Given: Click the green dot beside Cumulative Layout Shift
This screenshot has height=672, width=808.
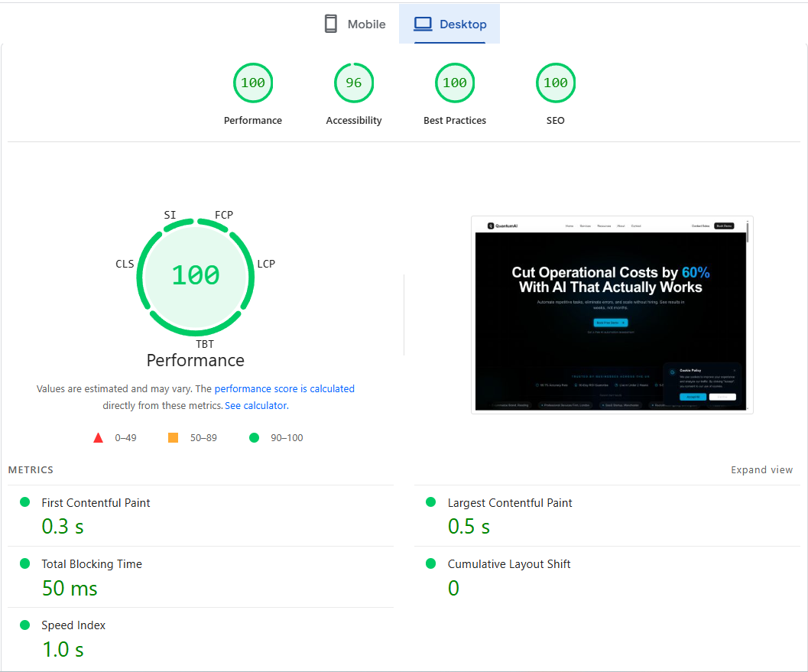Looking at the screenshot, I should point(430,563).
